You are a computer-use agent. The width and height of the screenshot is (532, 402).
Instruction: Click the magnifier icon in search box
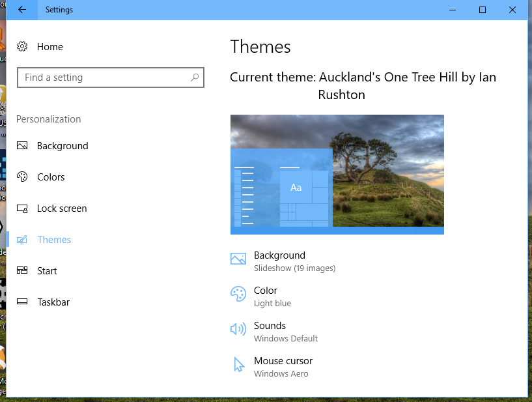194,78
